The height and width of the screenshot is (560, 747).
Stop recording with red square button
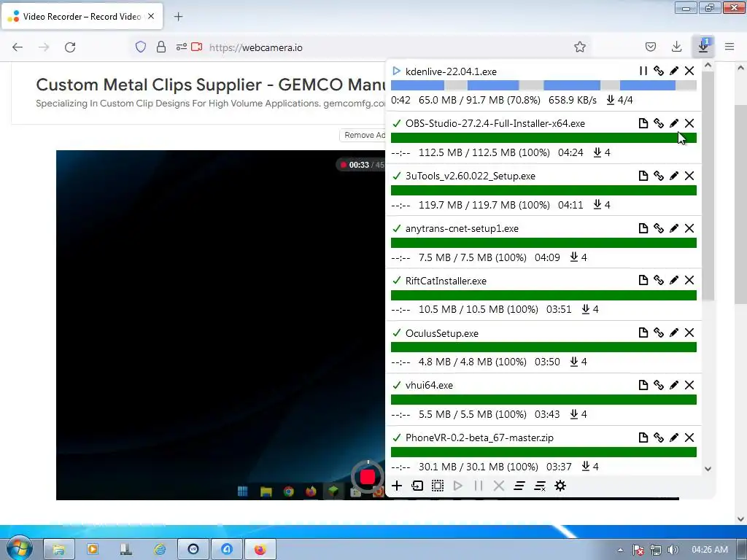coord(368,476)
